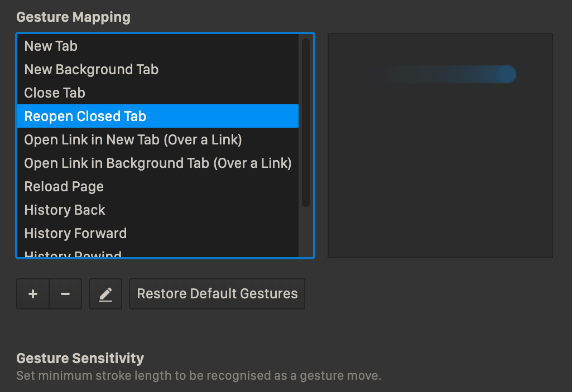
Task: Select New Background Tab entry
Action: coord(158,69)
